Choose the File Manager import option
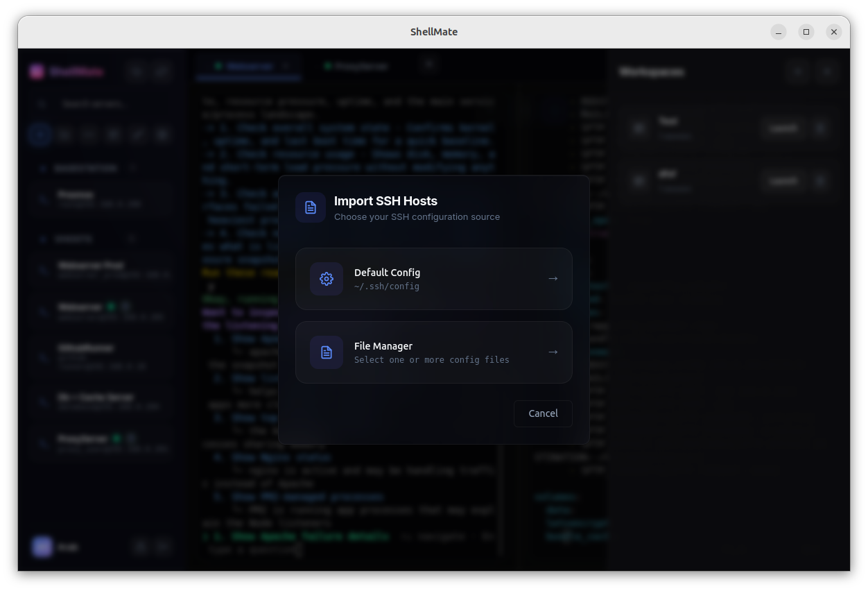868x591 pixels. click(434, 352)
